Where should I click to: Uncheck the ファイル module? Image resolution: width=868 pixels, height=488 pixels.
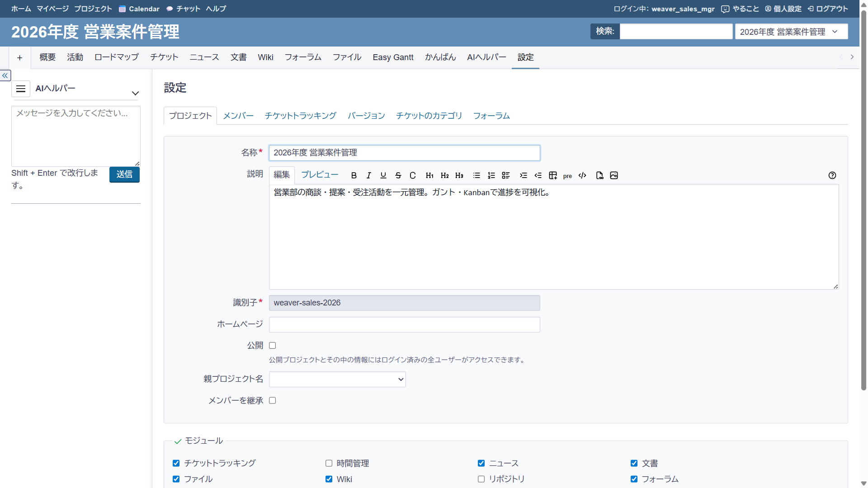pos(176,479)
